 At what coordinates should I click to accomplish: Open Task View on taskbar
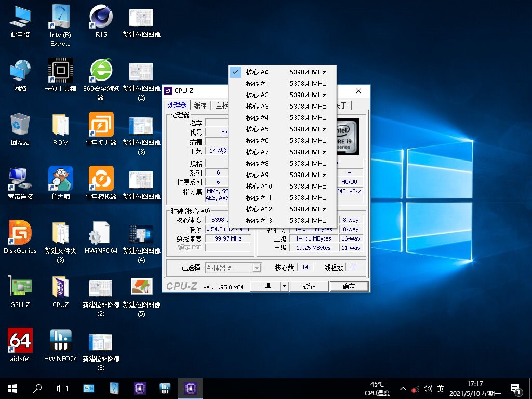(62, 389)
